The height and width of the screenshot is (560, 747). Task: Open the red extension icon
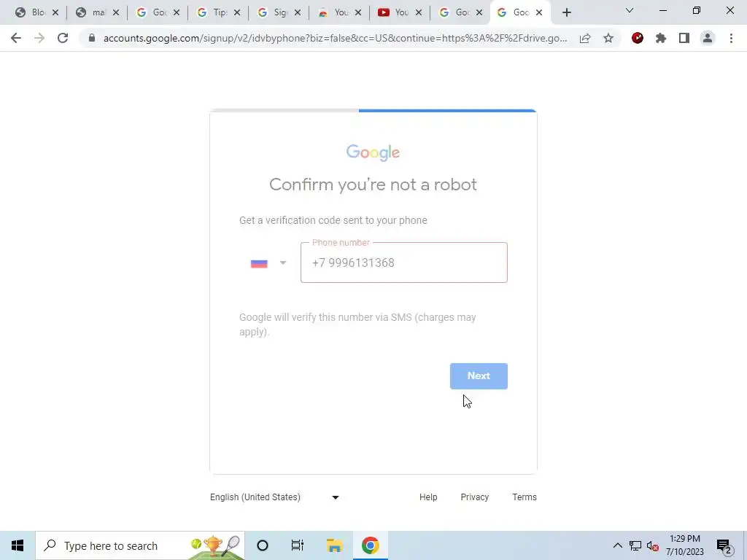coord(638,38)
